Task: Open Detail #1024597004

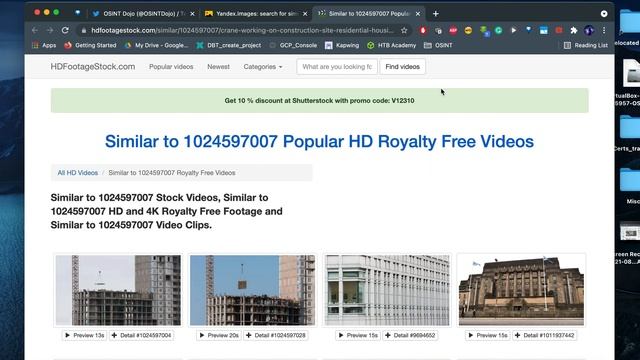Action: tap(142, 335)
